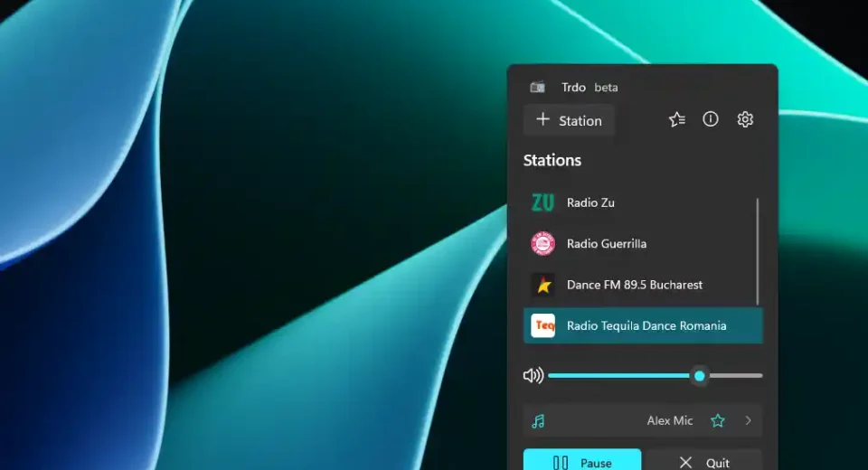Open the favorites list star icon
The image size is (868, 470).
(x=676, y=119)
